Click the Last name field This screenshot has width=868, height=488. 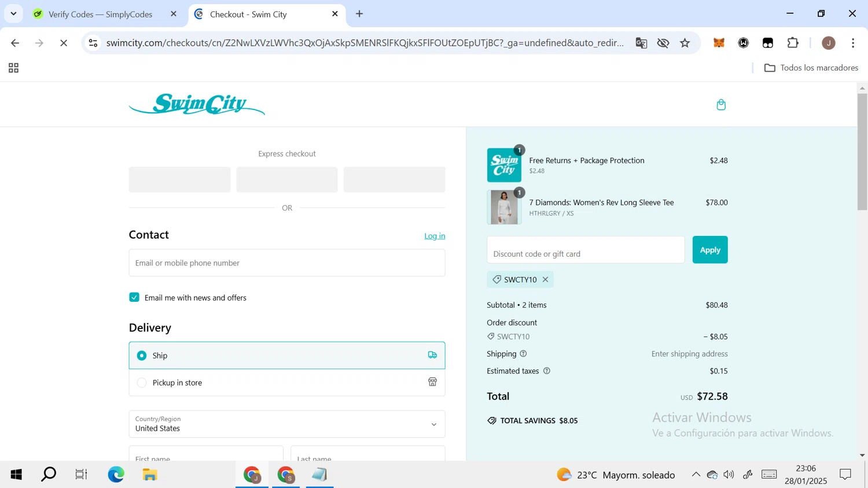click(368, 453)
